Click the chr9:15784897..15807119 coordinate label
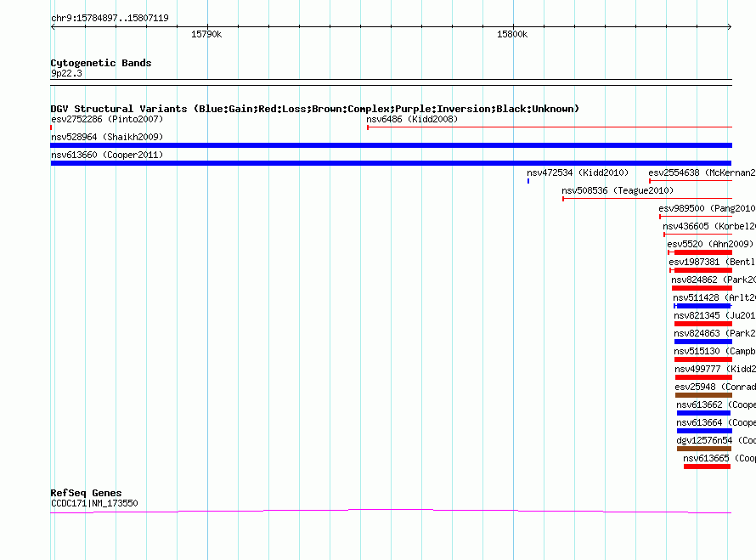The height and width of the screenshot is (560, 756). click(110, 19)
